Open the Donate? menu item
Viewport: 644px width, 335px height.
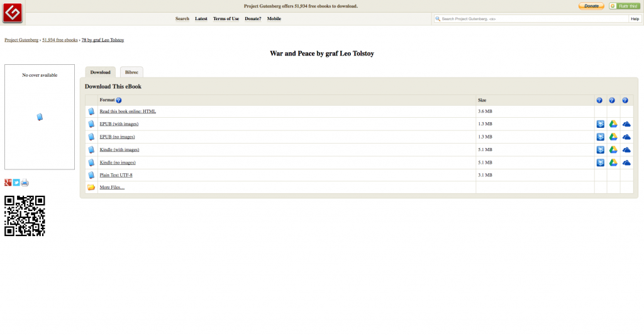tap(253, 18)
